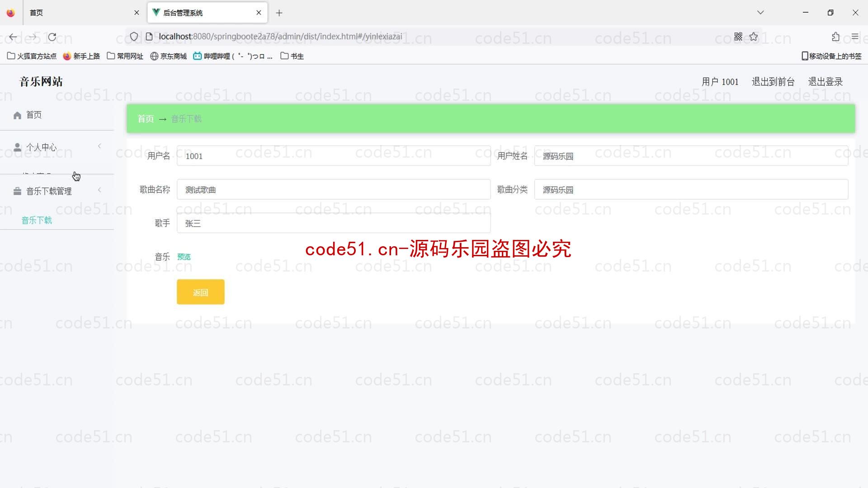Bookmark this page with star icon
Image resolution: width=868 pixels, height=488 pixels.
coord(754,37)
